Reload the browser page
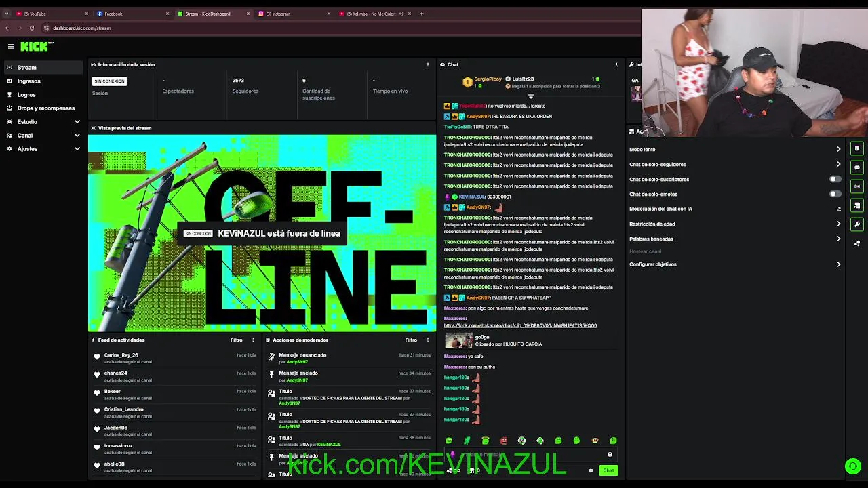 pos(31,28)
